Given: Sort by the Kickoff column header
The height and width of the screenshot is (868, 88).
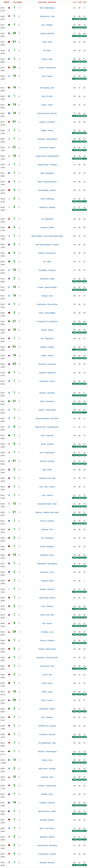Looking at the screenshot, I should click(6, 2).
